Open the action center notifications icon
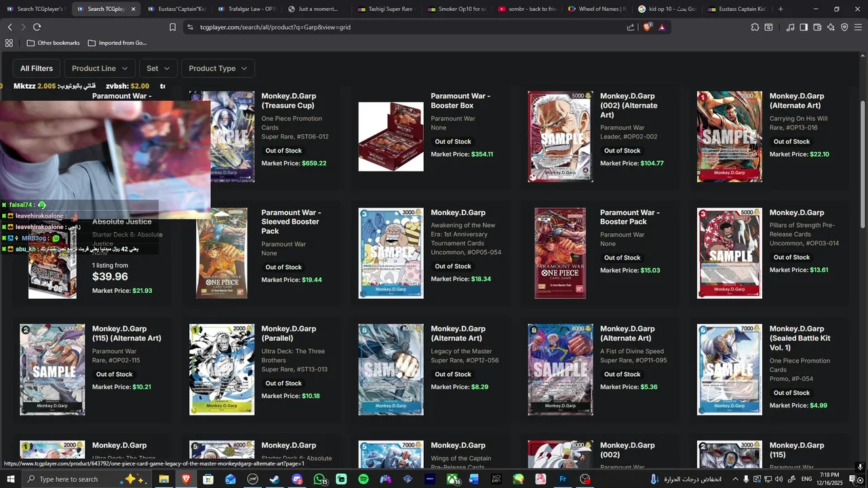868x488 pixels. pyautogui.click(x=853, y=479)
